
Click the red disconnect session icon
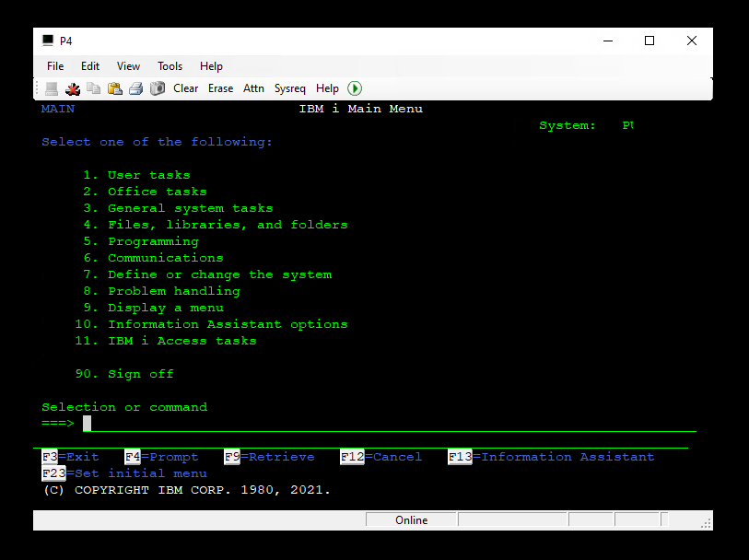click(74, 88)
